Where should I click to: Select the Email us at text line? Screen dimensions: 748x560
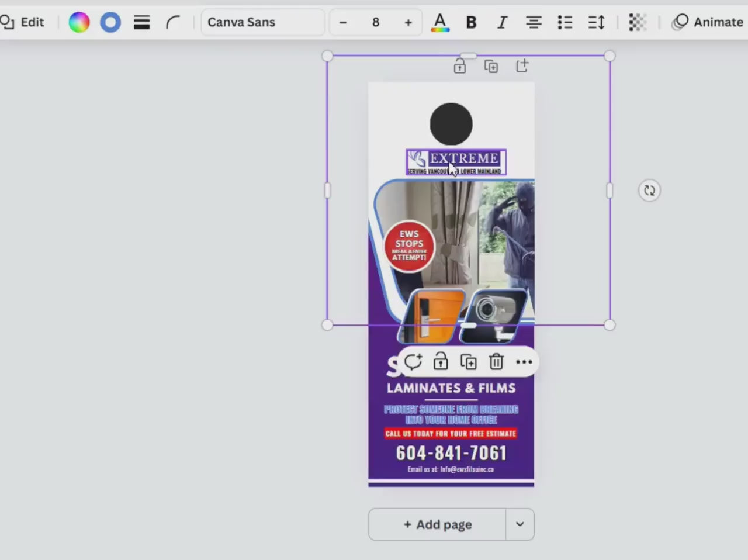(451, 469)
